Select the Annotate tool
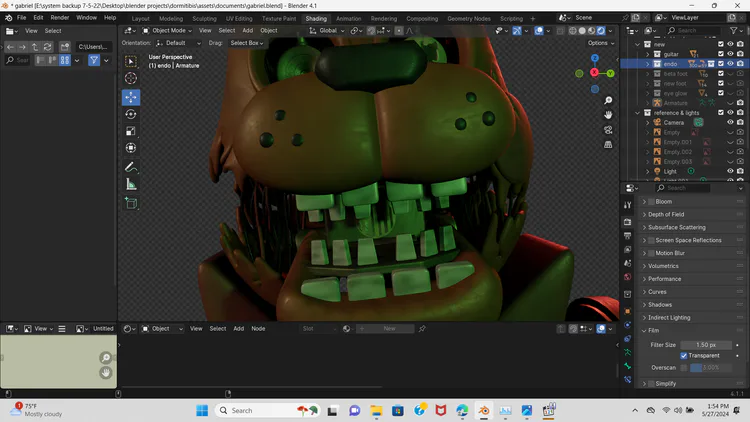 [x=131, y=167]
